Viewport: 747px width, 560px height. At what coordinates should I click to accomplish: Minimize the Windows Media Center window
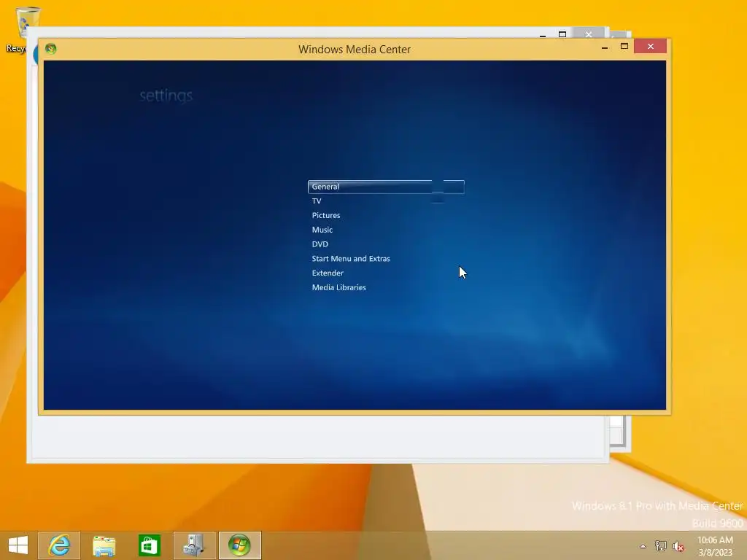pyautogui.click(x=605, y=47)
